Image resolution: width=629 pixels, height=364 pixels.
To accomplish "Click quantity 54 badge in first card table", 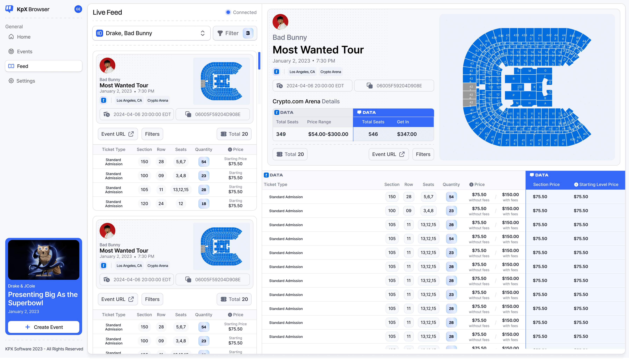I will pos(204,162).
